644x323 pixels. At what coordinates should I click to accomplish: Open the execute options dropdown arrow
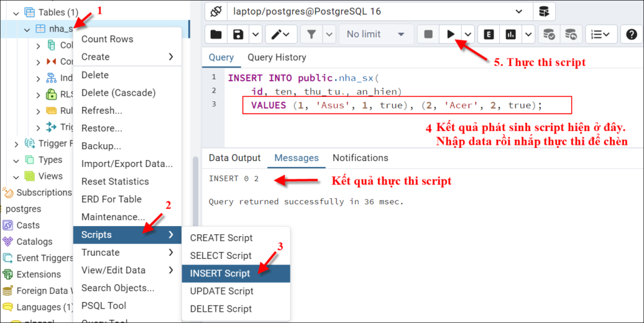click(x=468, y=35)
